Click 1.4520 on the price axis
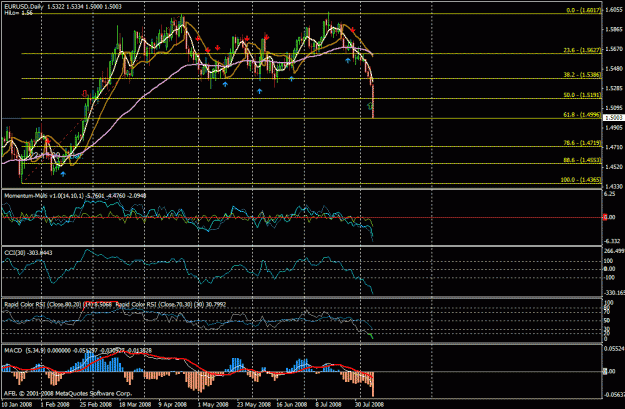This screenshot has height=409, width=625. 614,167
